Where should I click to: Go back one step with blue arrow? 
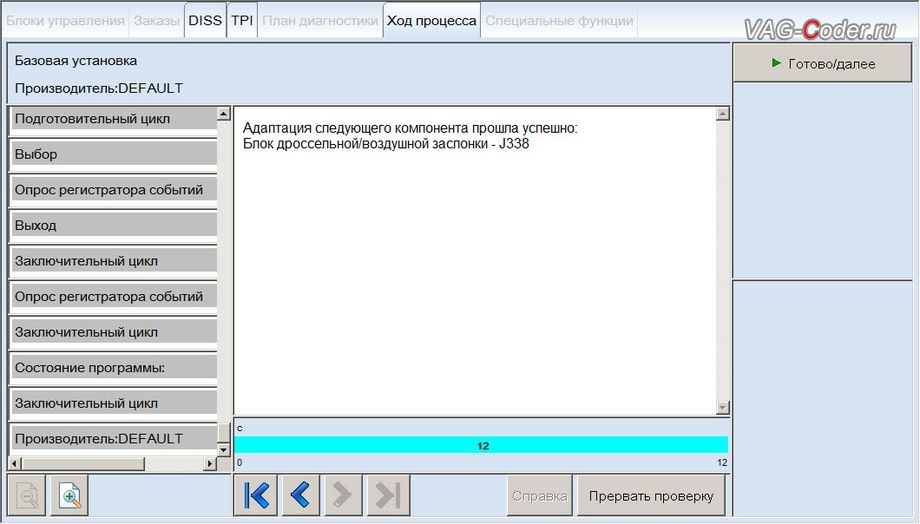click(300, 495)
